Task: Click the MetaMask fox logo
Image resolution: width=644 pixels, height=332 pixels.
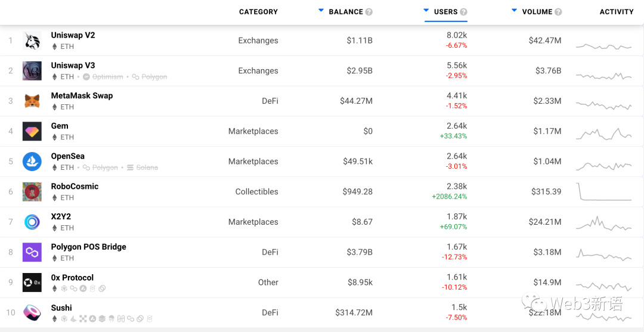Action: (x=32, y=101)
